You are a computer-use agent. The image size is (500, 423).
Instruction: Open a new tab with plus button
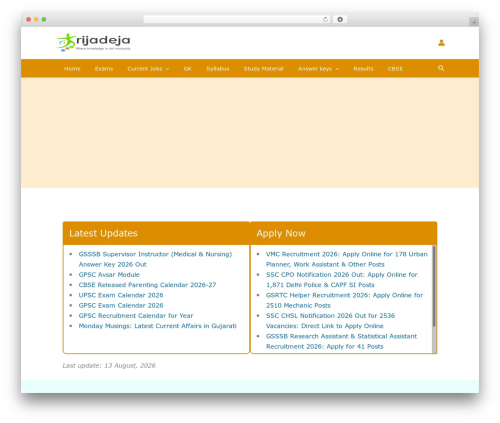[474, 22]
